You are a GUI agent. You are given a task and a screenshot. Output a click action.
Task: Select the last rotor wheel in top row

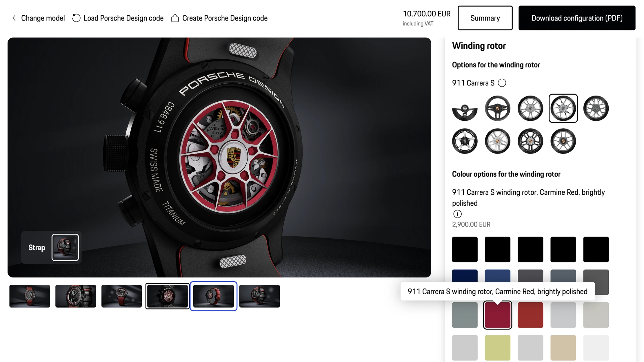click(x=596, y=108)
